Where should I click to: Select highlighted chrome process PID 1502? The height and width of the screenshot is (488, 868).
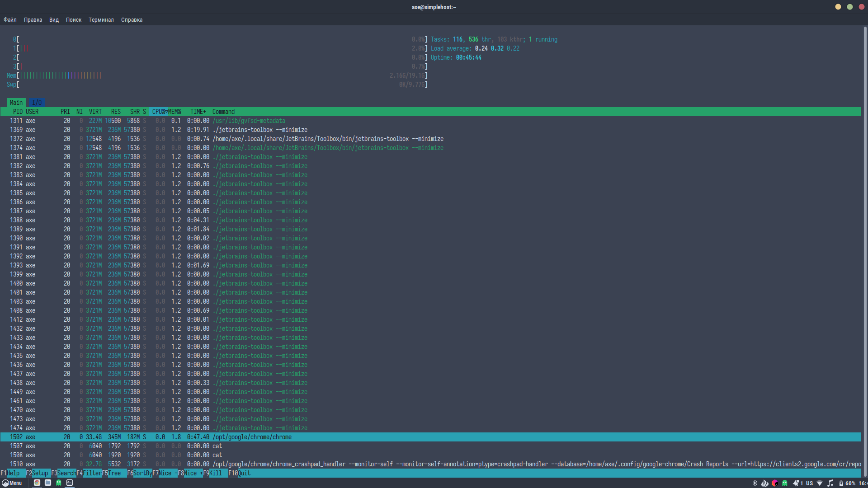[x=430, y=437]
